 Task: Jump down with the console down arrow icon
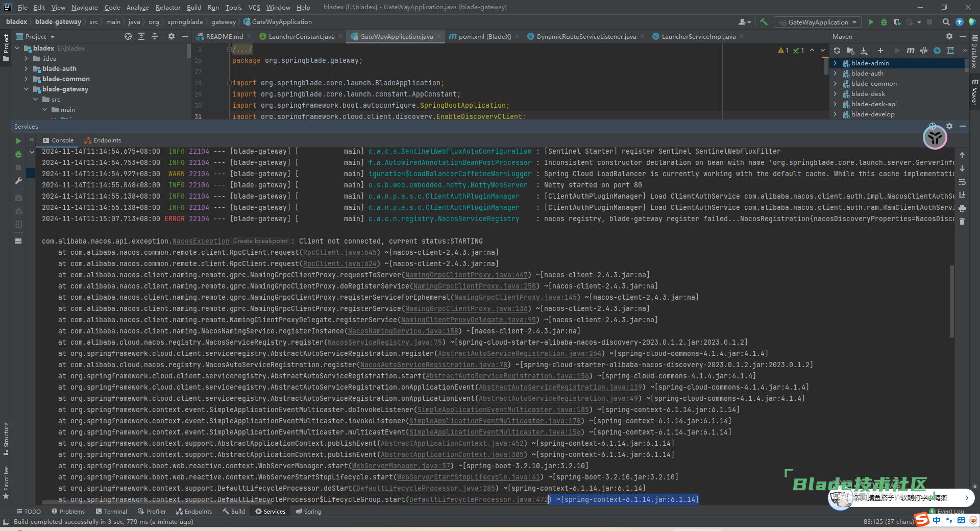[x=962, y=168]
